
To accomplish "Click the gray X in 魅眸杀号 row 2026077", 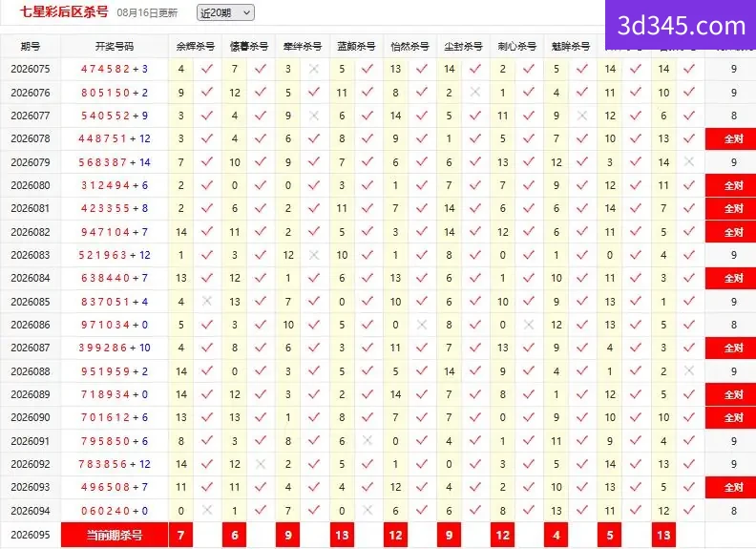I will tap(582, 116).
